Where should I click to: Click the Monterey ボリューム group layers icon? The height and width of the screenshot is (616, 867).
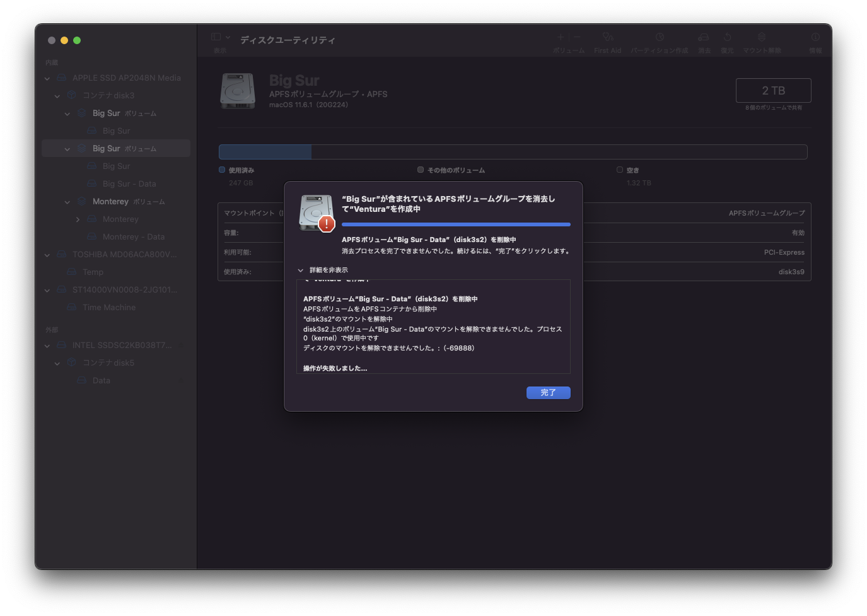coord(82,201)
